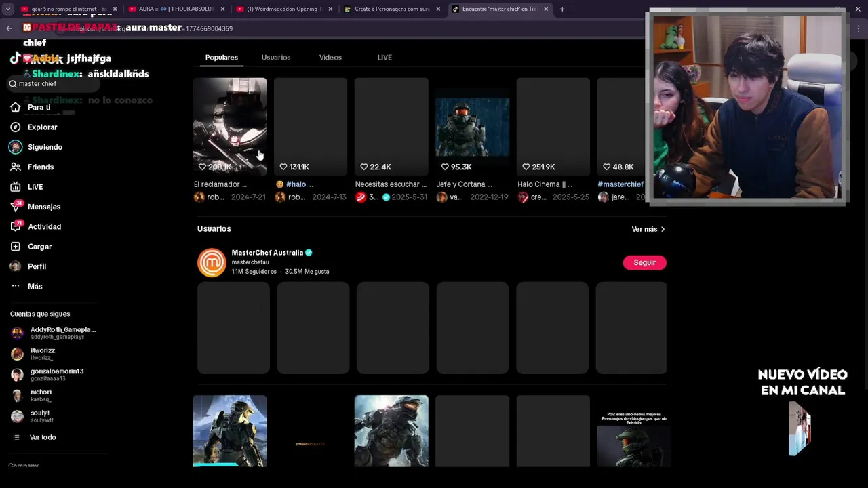
Task: Click 'gonzaloamorim13' account name
Action: 57,371
